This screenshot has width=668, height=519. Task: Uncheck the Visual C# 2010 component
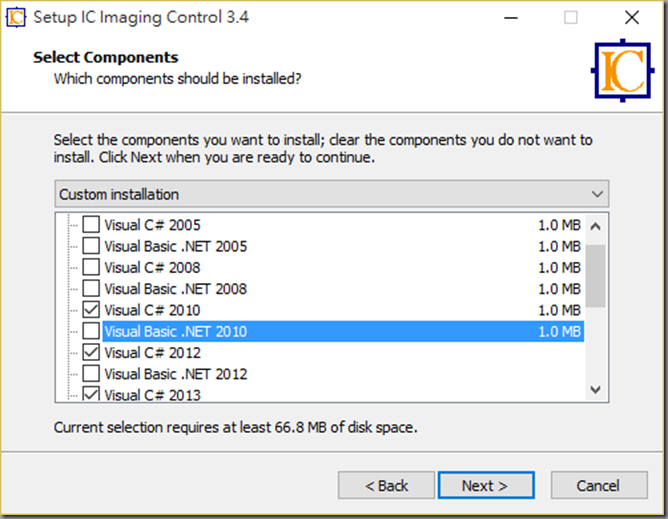(91, 310)
